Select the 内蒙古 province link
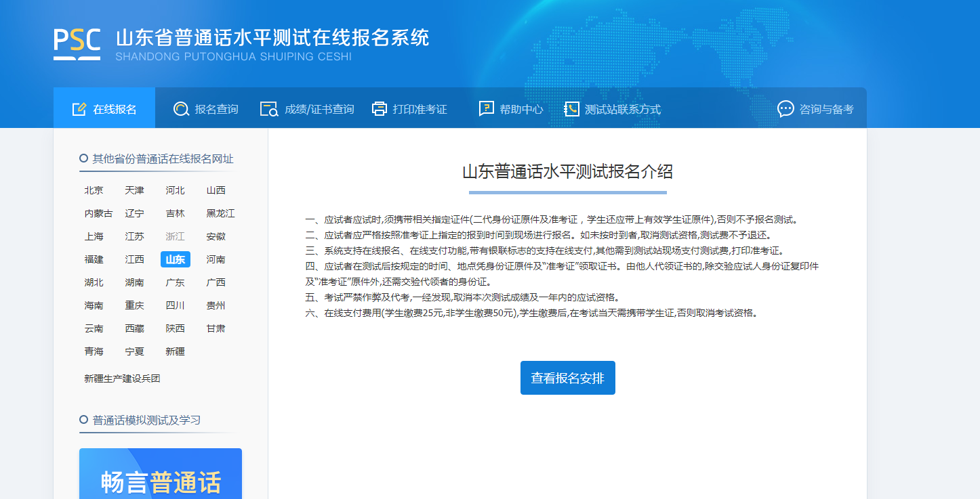980x499 pixels. pos(99,213)
